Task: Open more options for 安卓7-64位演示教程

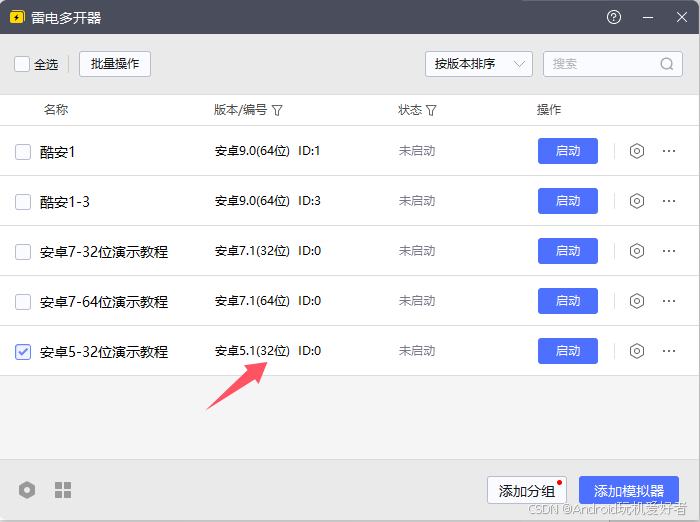Action: coord(669,301)
